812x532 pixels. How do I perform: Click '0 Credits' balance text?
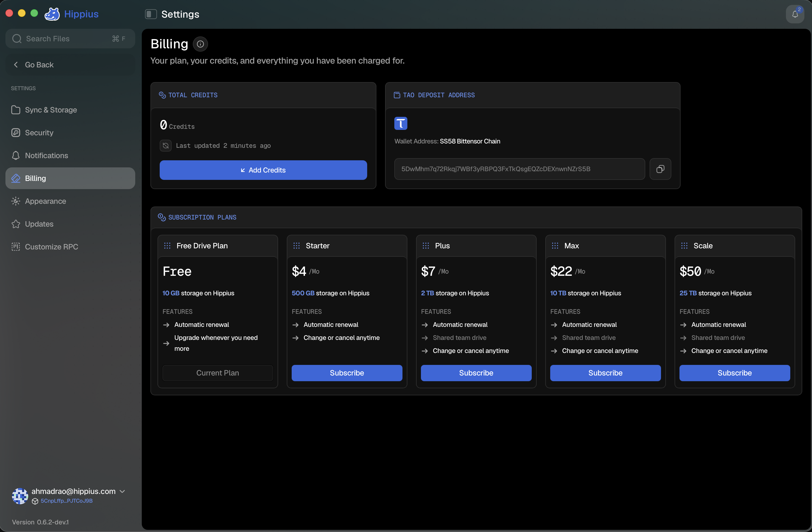(x=177, y=125)
